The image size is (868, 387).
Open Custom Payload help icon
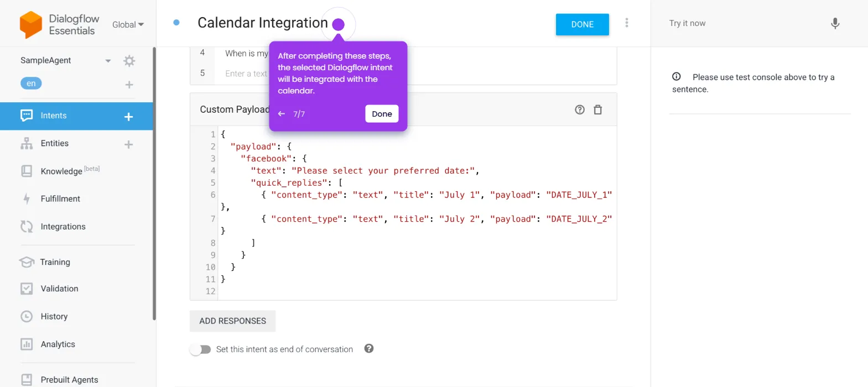580,109
